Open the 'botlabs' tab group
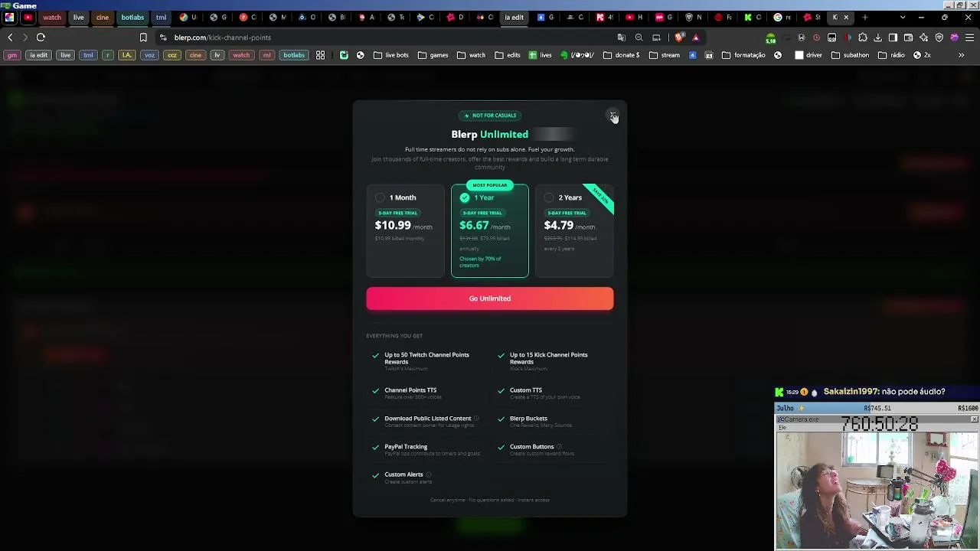The height and width of the screenshot is (551, 980). click(x=132, y=17)
